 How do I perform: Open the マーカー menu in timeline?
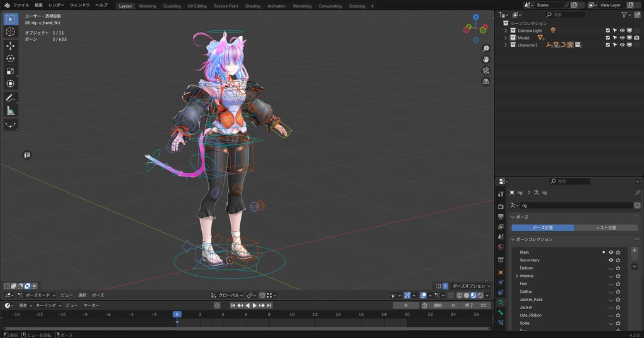(92, 305)
